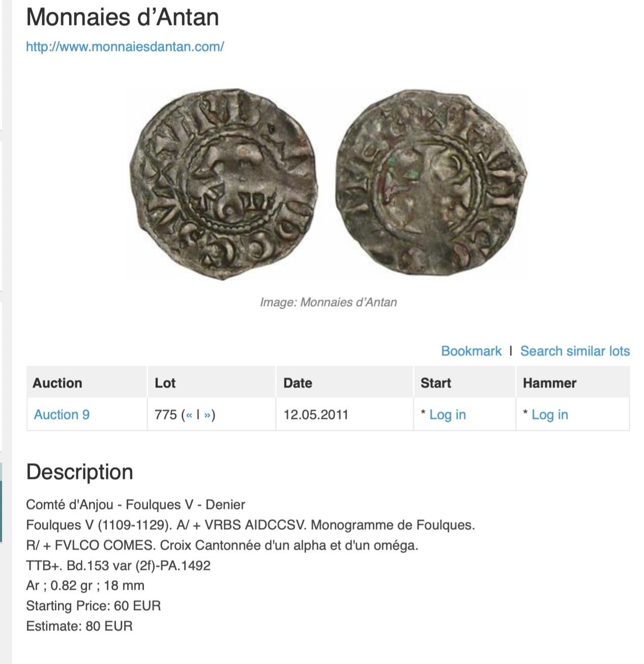
Task: Open the monnaiesdantan.com website link
Action: (x=125, y=47)
